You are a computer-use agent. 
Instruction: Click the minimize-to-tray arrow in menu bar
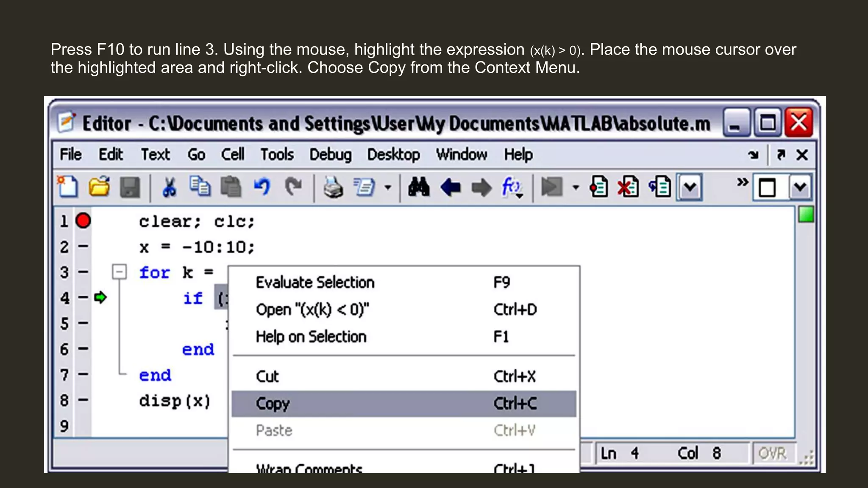click(753, 155)
